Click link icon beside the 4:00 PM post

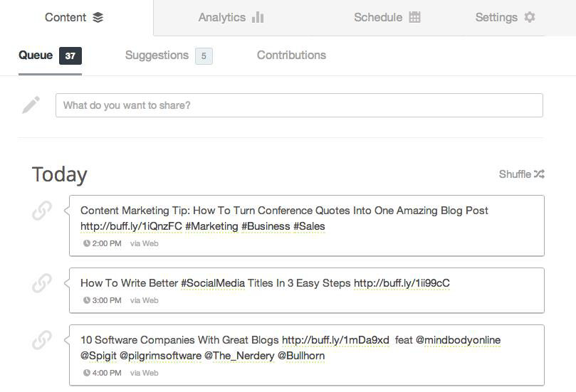pyautogui.click(x=42, y=341)
